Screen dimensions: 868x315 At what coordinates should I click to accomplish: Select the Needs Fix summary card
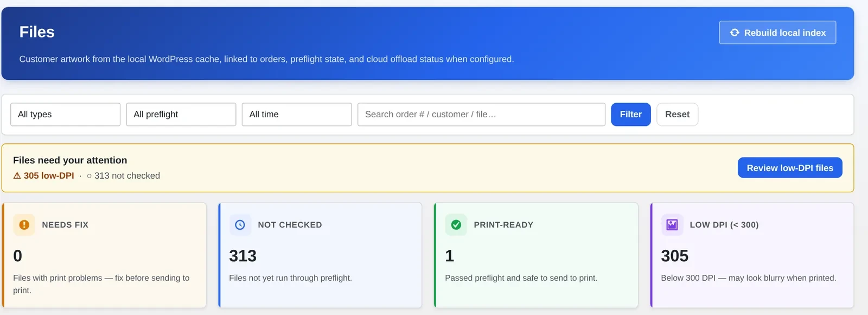[104, 255]
